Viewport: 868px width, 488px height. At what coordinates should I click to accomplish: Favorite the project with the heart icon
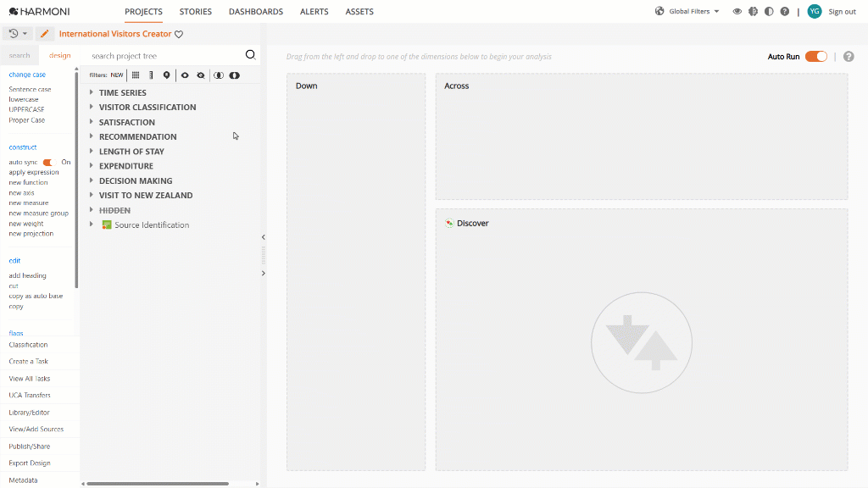179,34
